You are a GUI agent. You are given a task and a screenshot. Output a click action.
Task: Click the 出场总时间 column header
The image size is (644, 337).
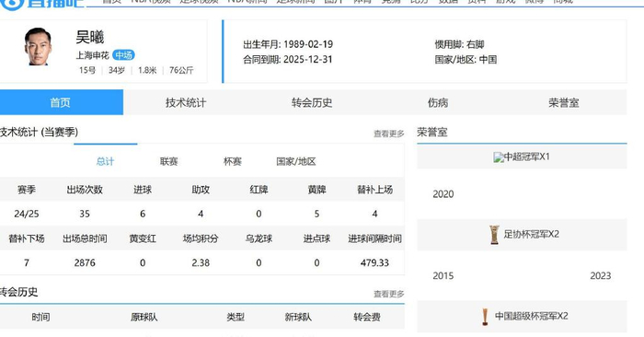(85, 238)
